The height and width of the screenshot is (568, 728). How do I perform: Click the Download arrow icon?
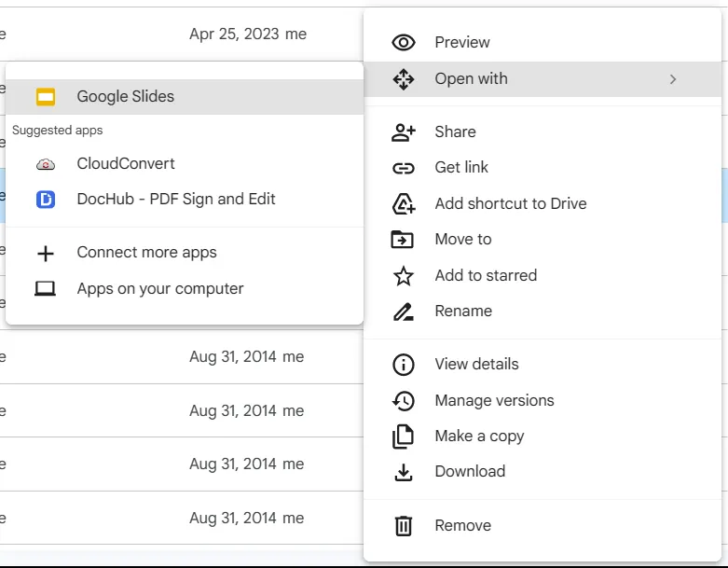pos(403,472)
